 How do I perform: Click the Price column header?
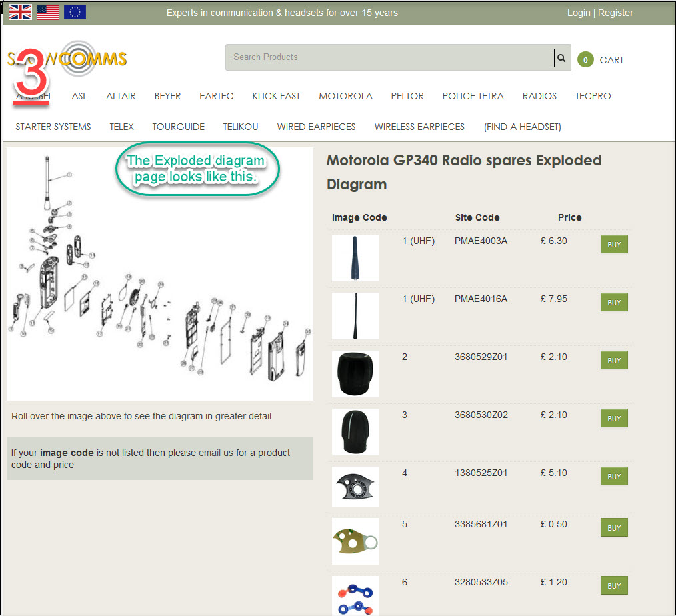[569, 218]
